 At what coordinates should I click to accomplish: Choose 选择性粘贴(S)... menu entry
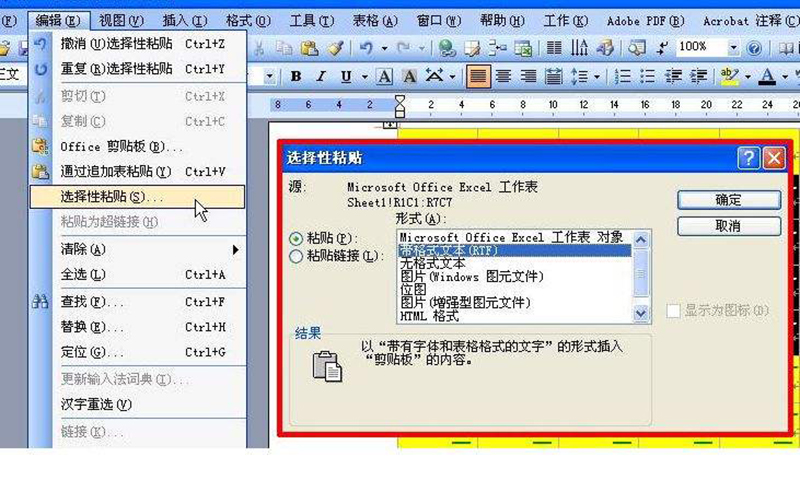click(137, 197)
